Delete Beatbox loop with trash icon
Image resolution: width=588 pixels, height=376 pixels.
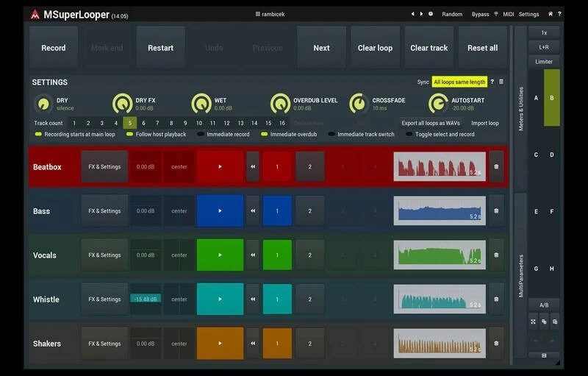(x=496, y=166)
